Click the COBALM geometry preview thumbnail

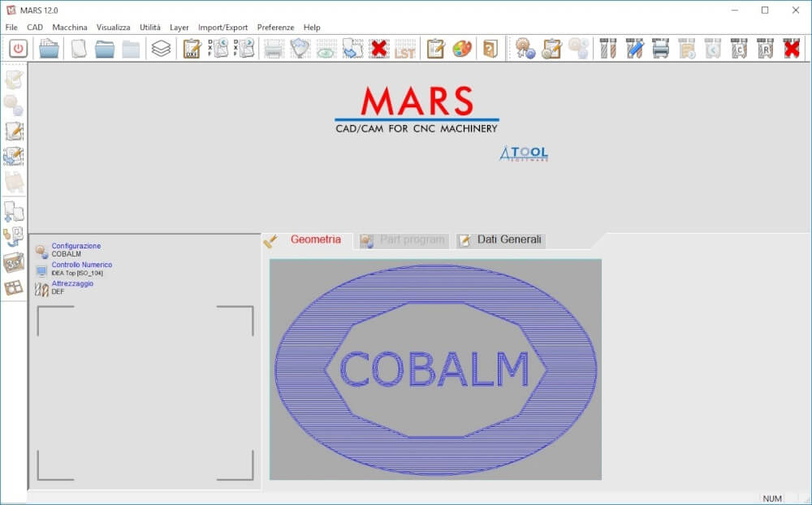[x=435, y=369]
